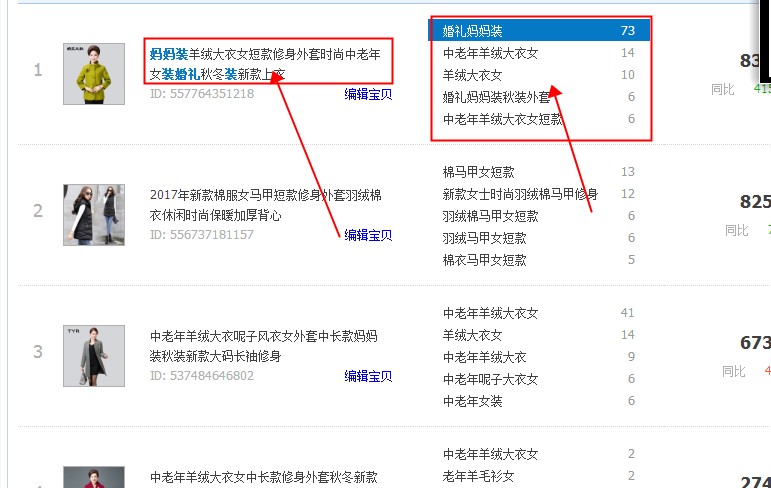This screenshot has height=488, width=771.
Task: Click item ID 556737181157 text
Action: [x=202, y=235]
